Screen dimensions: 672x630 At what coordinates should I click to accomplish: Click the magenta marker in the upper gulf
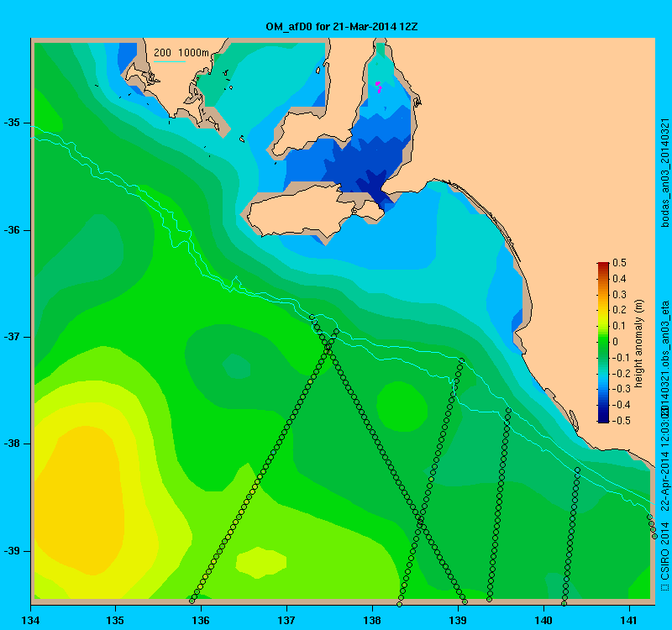click(379, 87)
